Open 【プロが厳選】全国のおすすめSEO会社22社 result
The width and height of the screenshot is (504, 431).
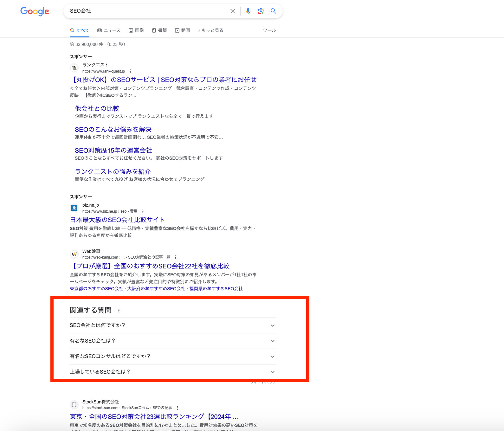pyautogui.click(x=150, y=266)
